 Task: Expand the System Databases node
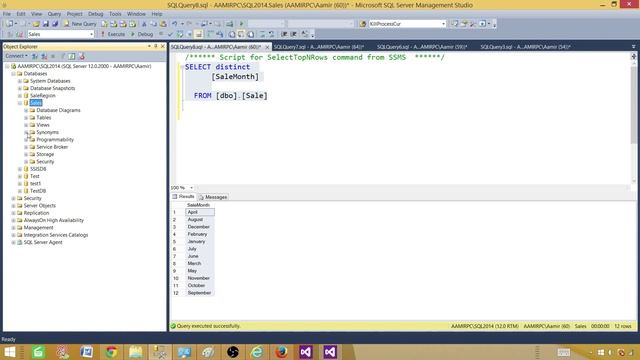pyautogui.click(x=20, y=81)
